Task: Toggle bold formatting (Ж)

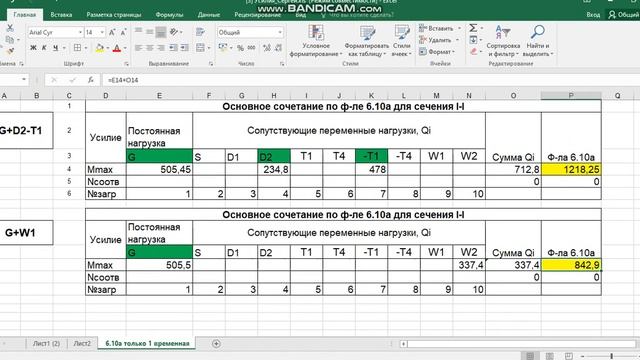Action: [33, 48]
